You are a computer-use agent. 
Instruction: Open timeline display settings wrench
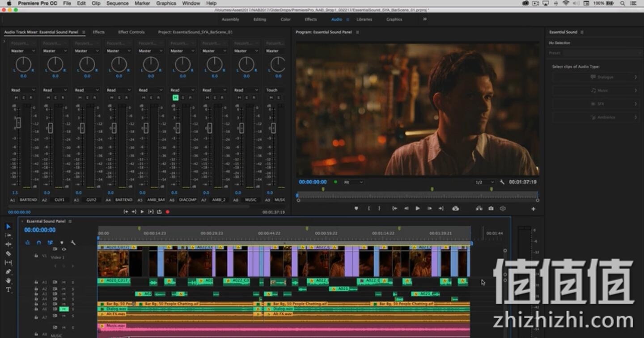point(73,243)
